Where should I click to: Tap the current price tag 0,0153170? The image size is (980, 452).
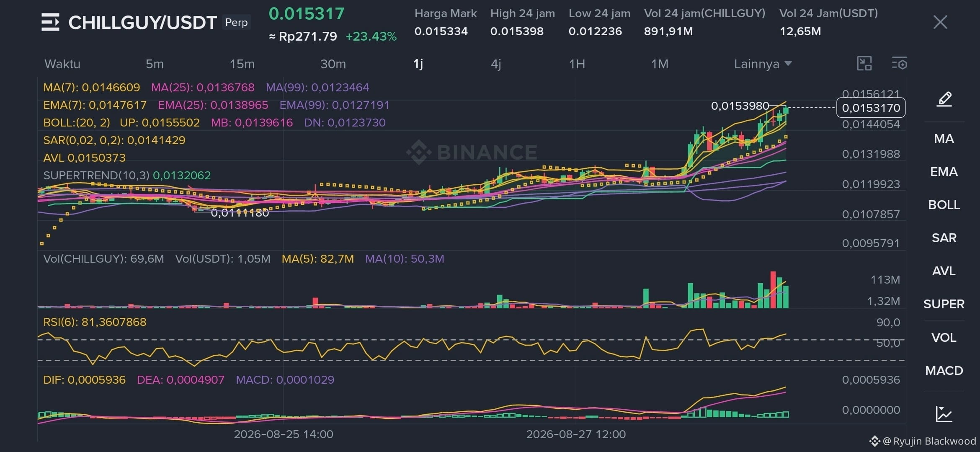[x=871, y=108]
